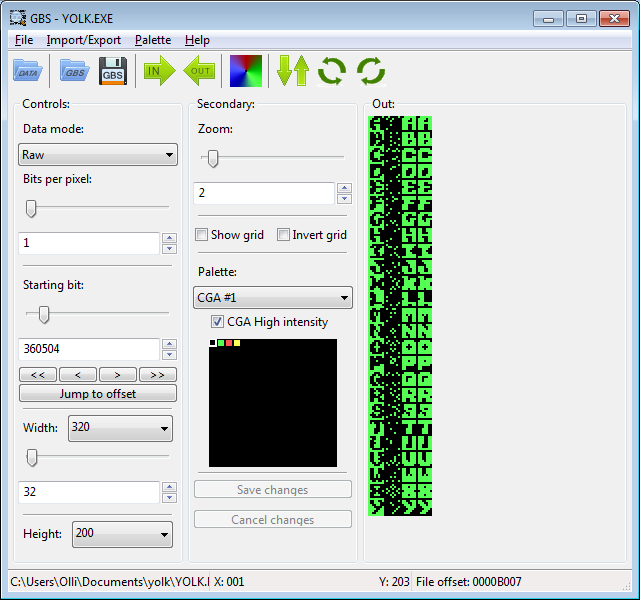Click the Zoom slider handle
The image size is (640, 600).
(x=212, y=157)
